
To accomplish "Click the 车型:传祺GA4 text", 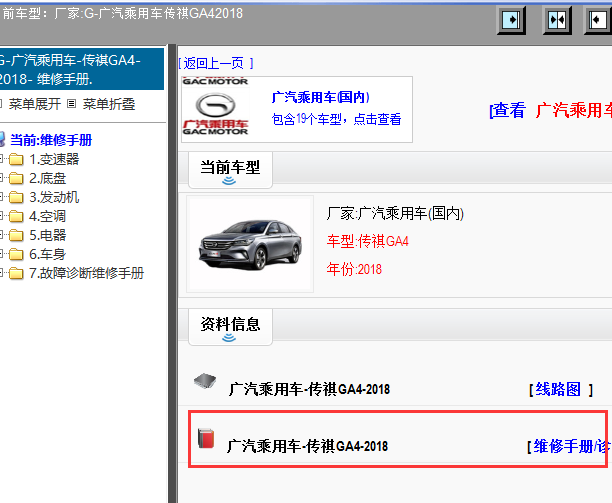I will tap(368, 241).
